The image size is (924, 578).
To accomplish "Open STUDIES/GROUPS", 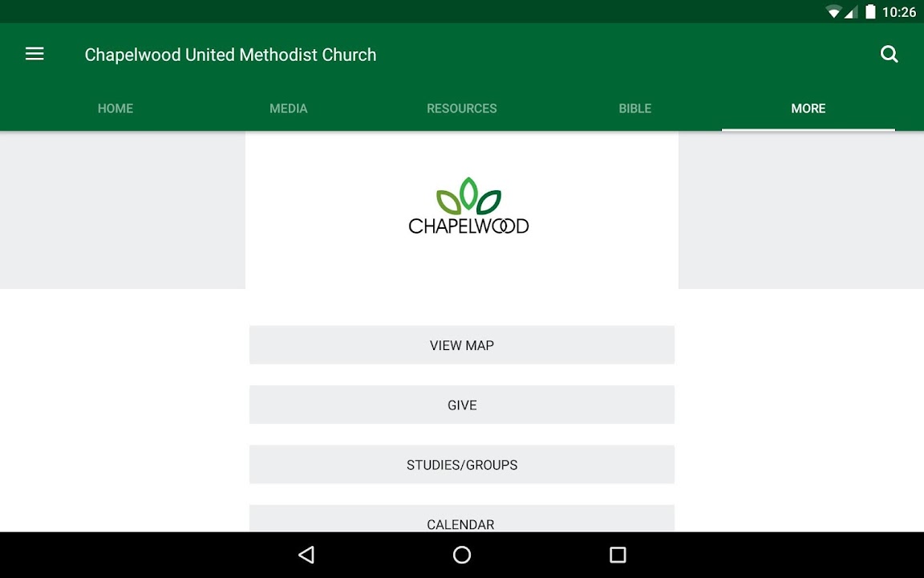I will tap(462, 465).
